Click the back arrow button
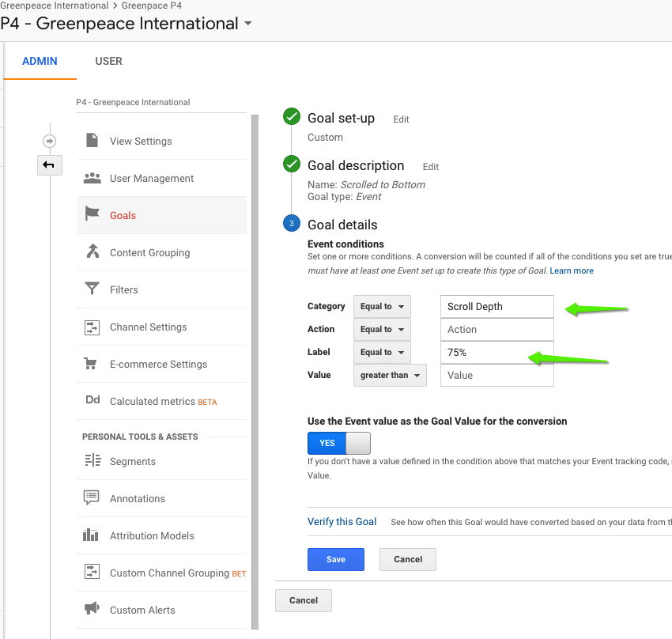The image size is (672, 639). pos(49,165)
